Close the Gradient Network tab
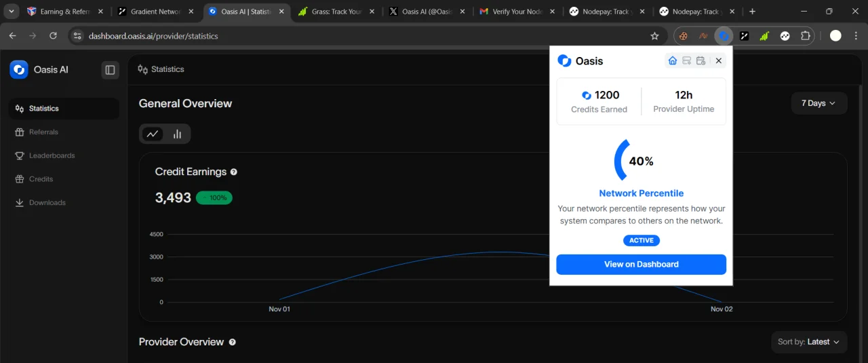Image resolution: width=868 pixels, height=363 pixels. [191, 12]
